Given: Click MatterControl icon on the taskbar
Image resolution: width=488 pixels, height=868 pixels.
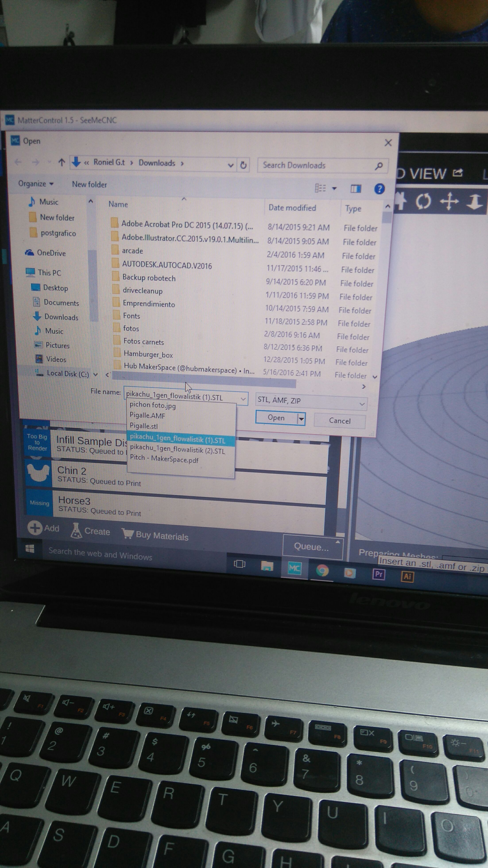Looking at the screenshot, I should [x=294, y=568].
